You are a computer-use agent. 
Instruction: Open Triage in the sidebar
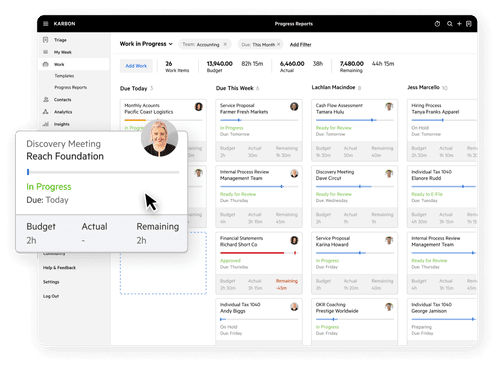[60, 40]
